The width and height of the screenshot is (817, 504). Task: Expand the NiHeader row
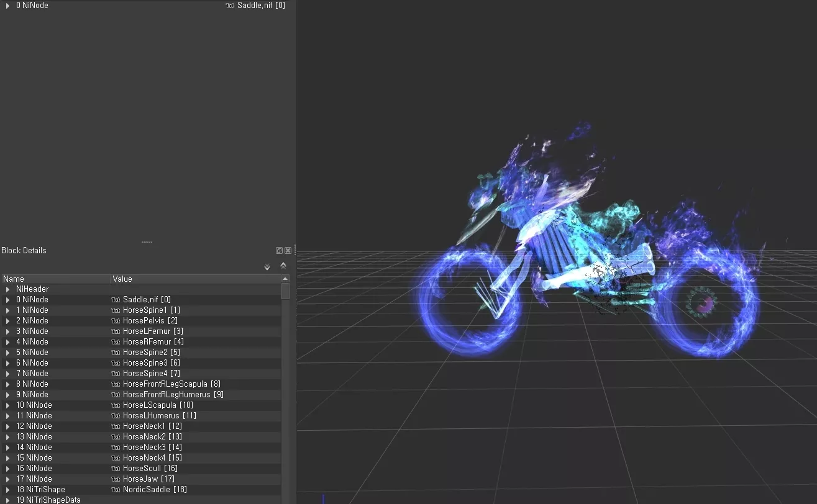7,289
